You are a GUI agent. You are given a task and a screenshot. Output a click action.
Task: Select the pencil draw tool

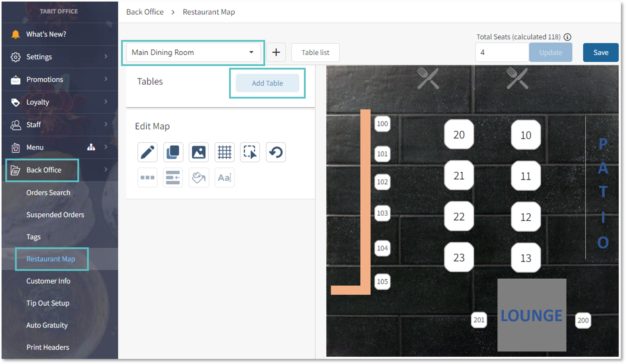pos(147,152)
